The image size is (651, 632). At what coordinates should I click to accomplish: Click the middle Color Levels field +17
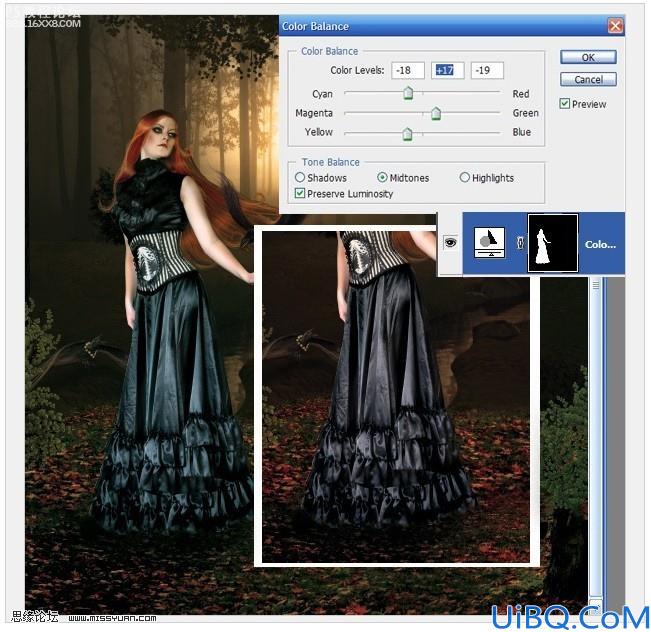coord(448,70)
